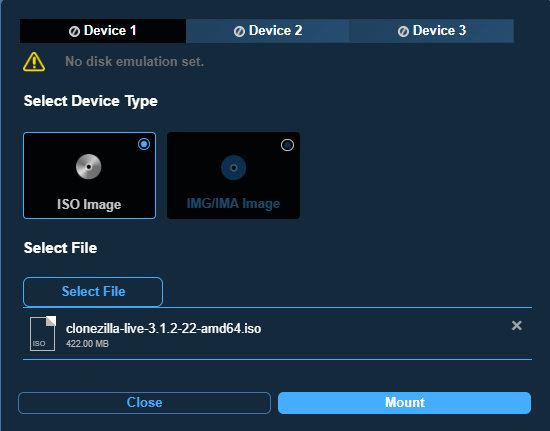Click the ISO file document icon
This screenshot has height=431, width=550.
point(43,334)
